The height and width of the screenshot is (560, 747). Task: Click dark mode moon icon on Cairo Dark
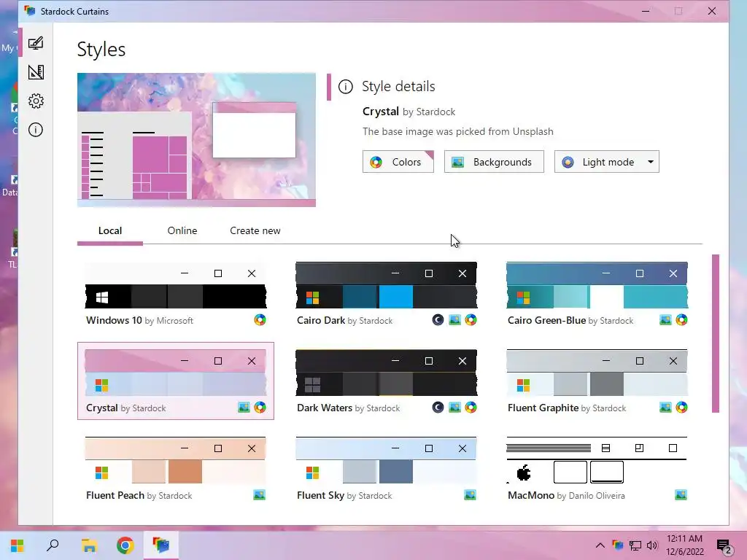tap(438, 320)
